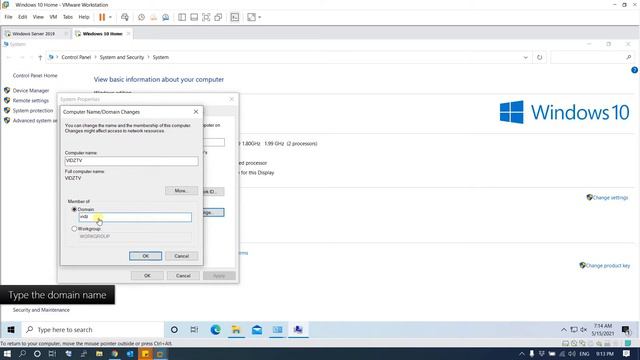This screenshot has width=640, height=360.
Task: Open the File menu in VMware
Action: [8, 17]
